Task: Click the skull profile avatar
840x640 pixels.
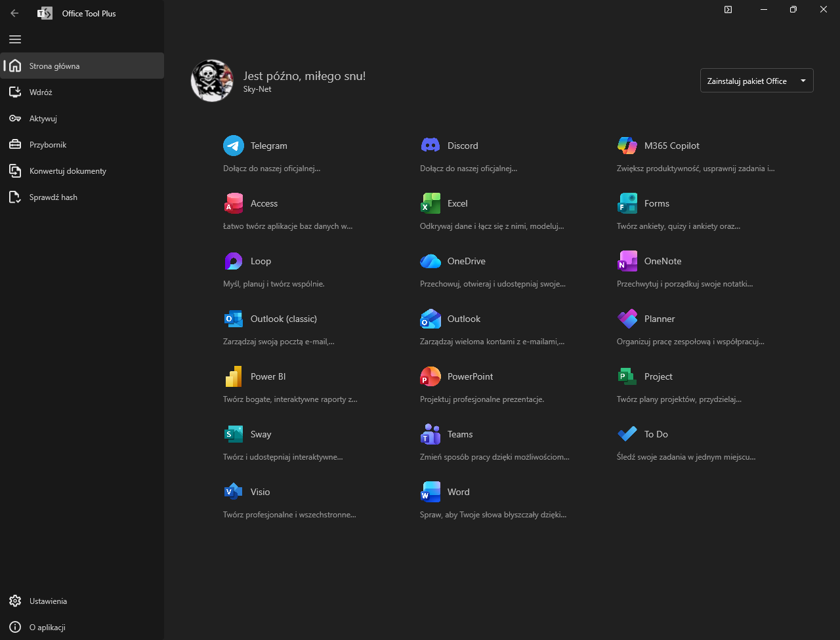Action: pyautogui.click(x=212, y=81)
